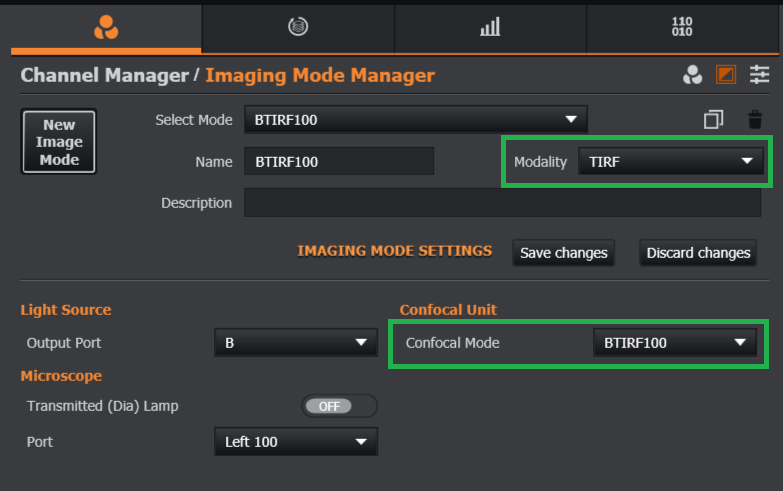Click the small channel circles icon in header
Viewport: 783px width, 491px height.
coord(692,75)
